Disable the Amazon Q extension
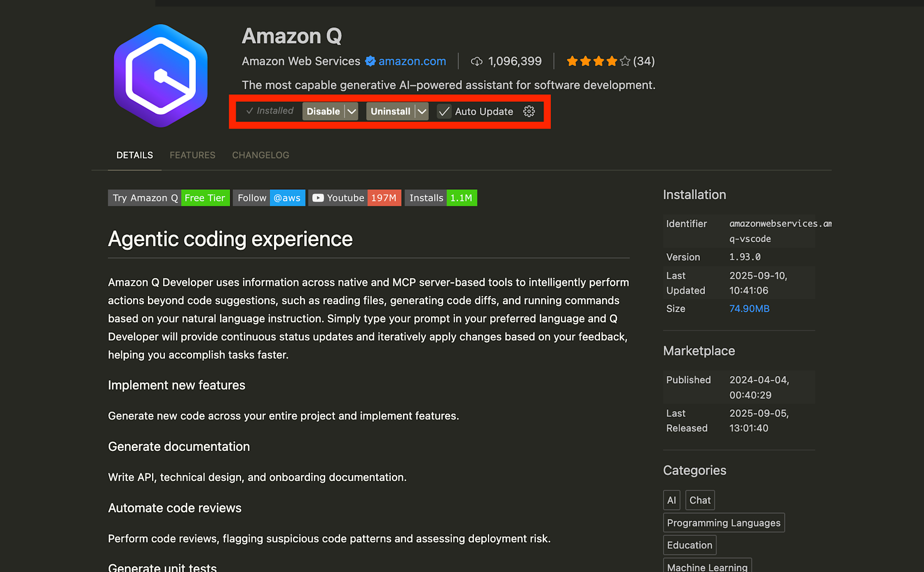 [323, 111]
